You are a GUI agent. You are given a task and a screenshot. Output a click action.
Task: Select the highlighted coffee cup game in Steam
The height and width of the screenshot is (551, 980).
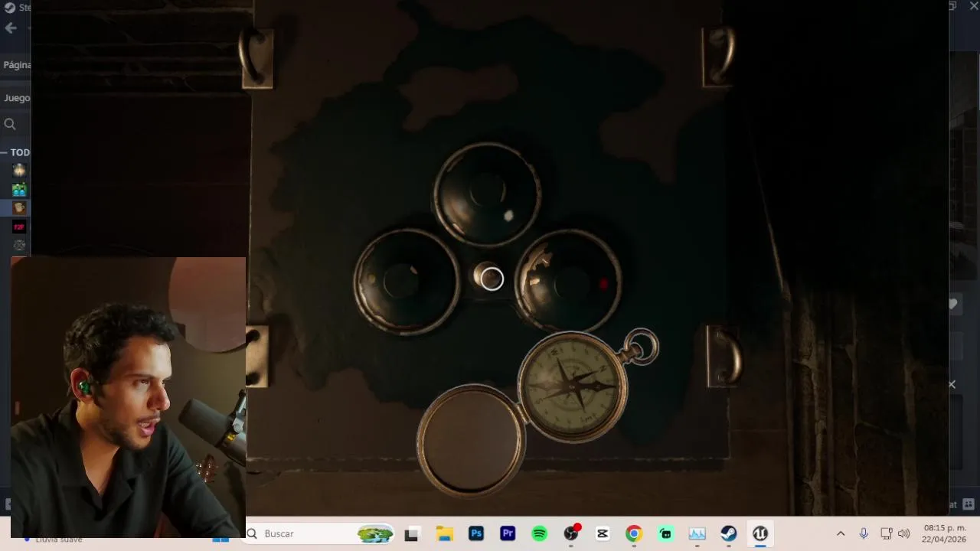[x=19, y=207]
